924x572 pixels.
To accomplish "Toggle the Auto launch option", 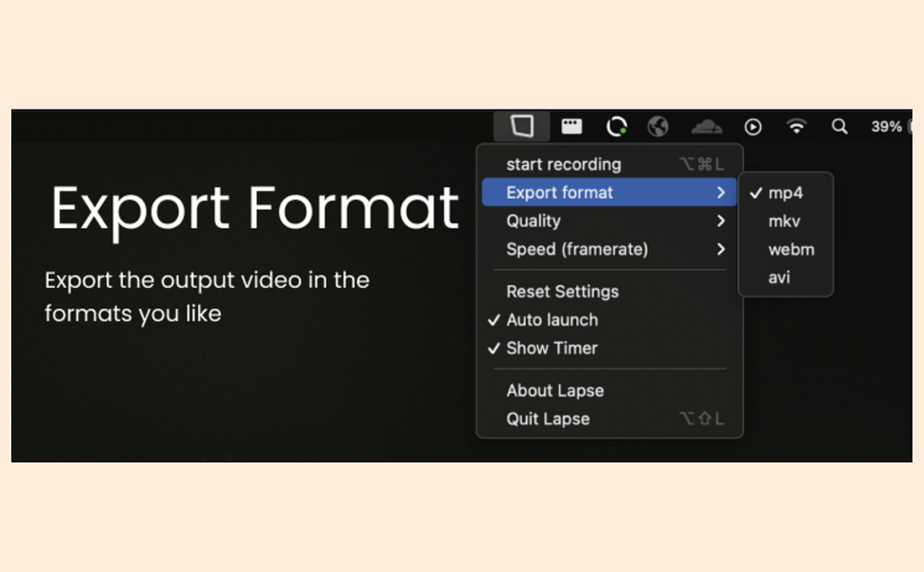I will click(x=610, y=319).
